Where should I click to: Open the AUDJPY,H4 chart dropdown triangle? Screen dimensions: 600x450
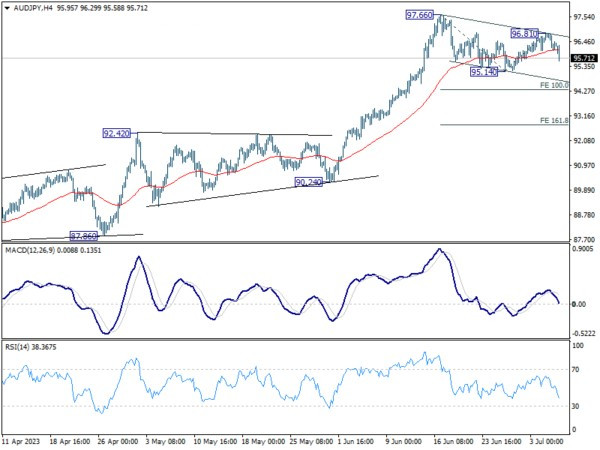click(7, 8)
